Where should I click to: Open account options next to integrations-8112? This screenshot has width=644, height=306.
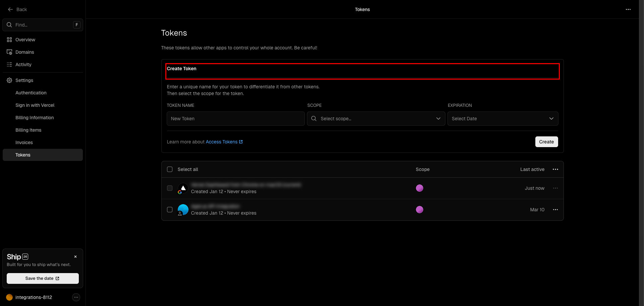[x=76, y=297]
